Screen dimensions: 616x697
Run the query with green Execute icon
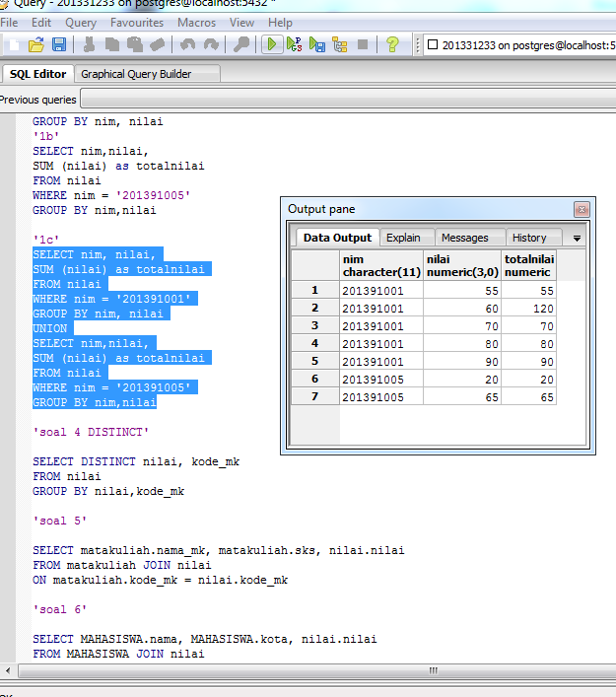pos(272,45)
